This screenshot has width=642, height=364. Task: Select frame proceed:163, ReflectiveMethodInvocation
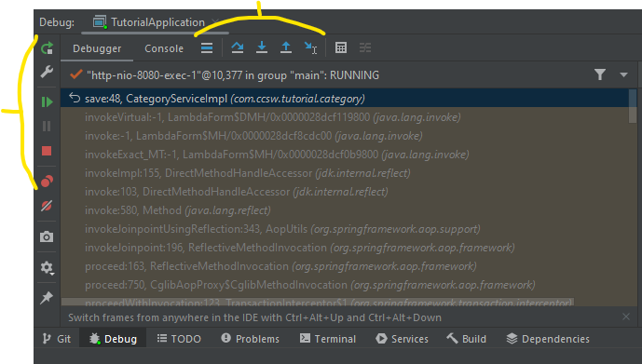[345, 266]
